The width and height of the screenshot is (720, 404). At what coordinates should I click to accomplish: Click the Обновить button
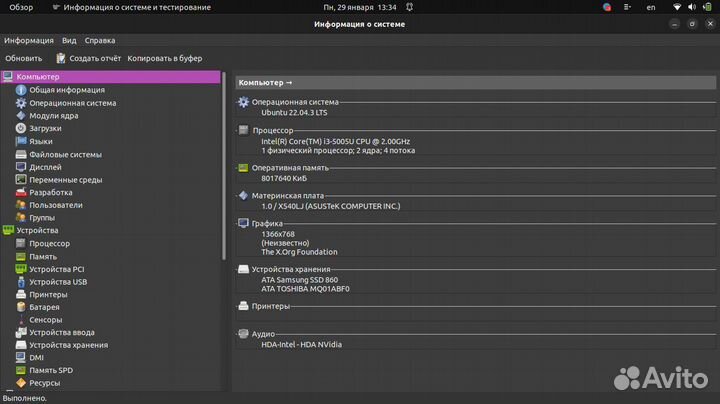coord(23,58)
